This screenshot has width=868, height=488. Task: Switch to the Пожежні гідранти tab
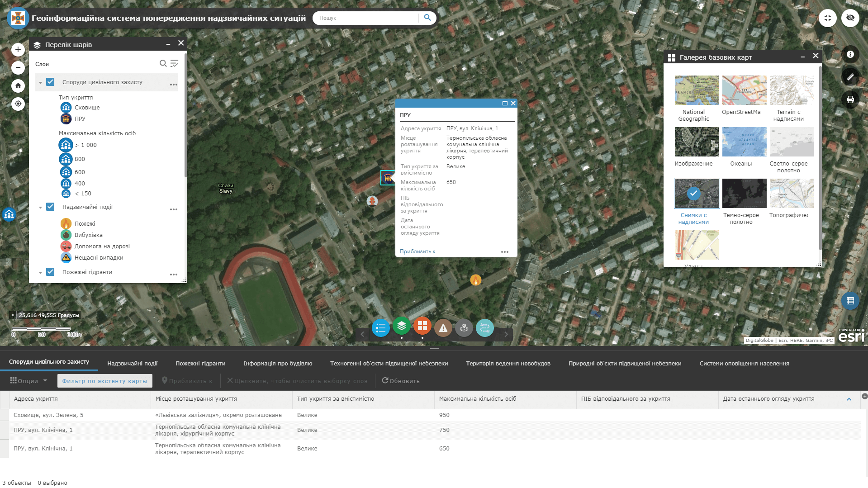click(200, 363)
